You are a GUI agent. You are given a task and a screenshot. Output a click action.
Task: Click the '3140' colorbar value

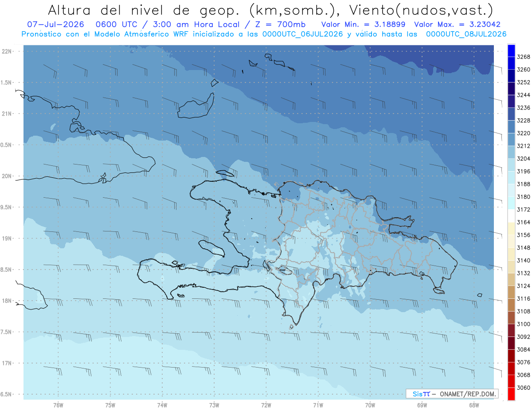click(x=524, y=260)
